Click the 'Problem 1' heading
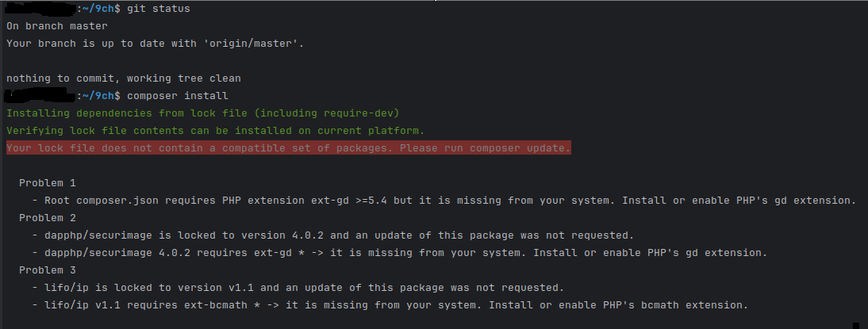Image resolution: width=868 pixels, height=329 pixels. tap(48, 183)
